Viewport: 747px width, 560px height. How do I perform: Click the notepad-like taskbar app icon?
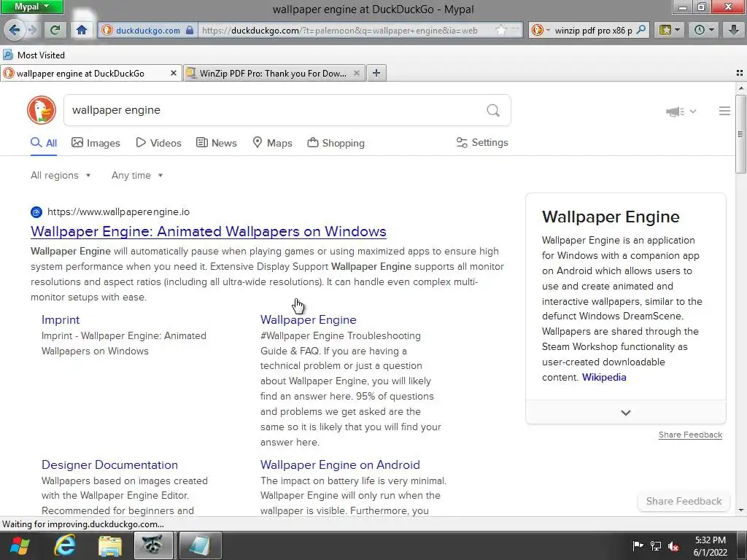201,545
